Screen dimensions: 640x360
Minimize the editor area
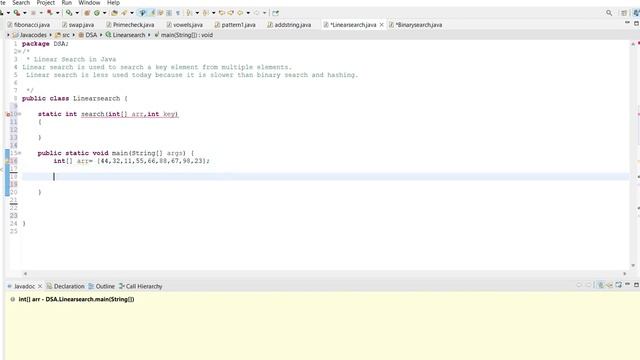coord(627,23)
